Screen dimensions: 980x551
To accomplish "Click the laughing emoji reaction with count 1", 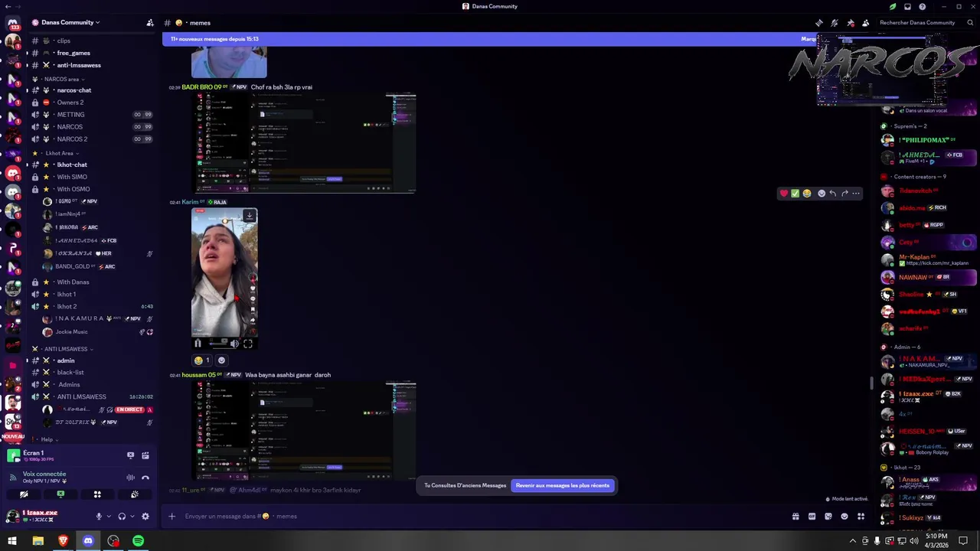I will coord(202,360).
